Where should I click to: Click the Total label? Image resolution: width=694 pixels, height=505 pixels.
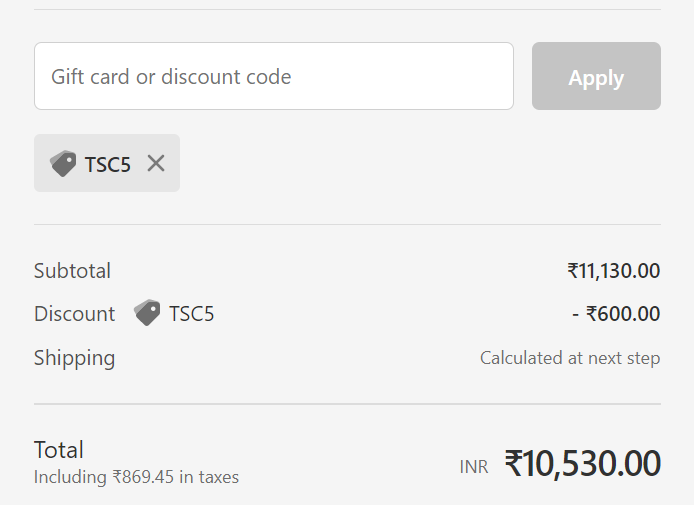coord(58,450)
